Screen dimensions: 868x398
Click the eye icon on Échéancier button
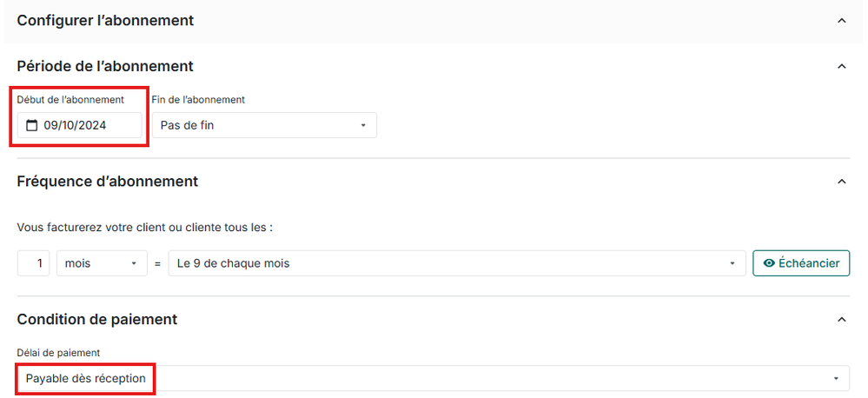coord(768,263)
